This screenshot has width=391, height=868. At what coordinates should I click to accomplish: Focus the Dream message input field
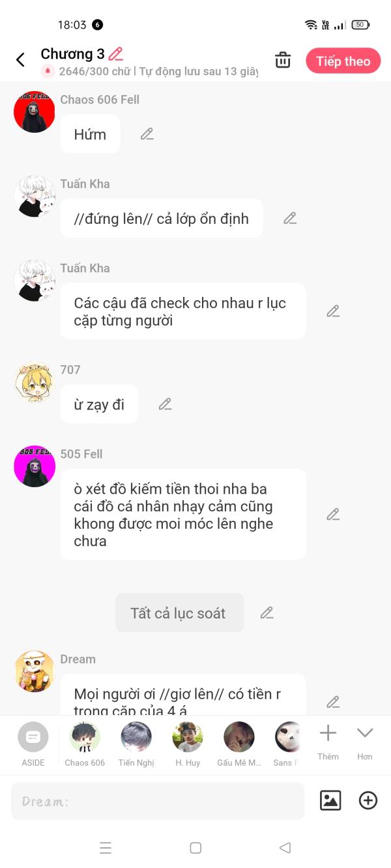(158, 801)
